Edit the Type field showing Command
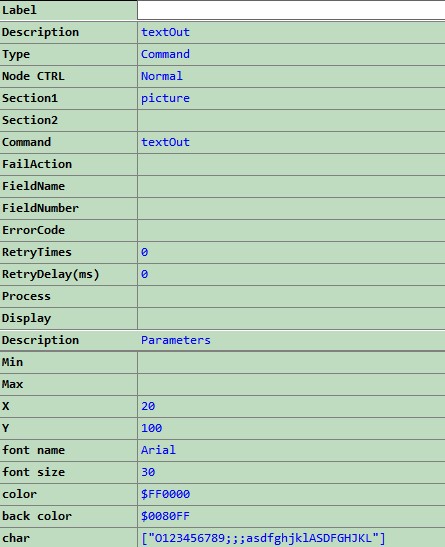This screenshot has height=547, width=445. (x=291, y=54)
